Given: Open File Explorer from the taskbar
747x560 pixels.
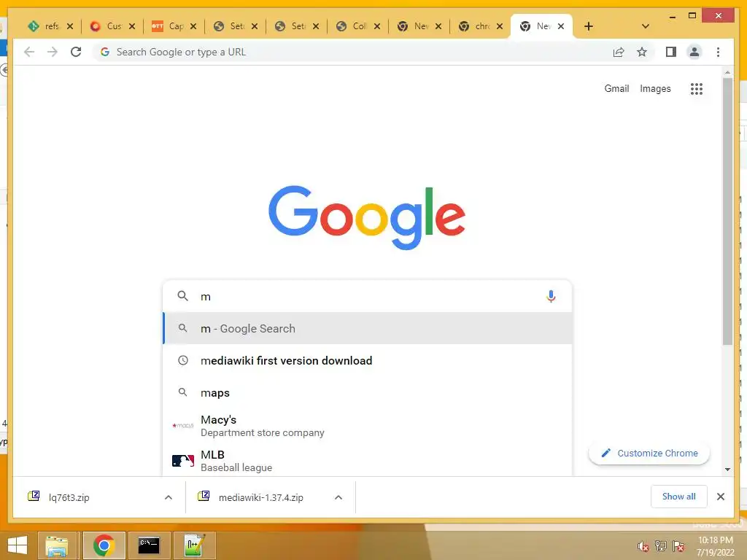Looking at the screenshot, I should 57,545.
